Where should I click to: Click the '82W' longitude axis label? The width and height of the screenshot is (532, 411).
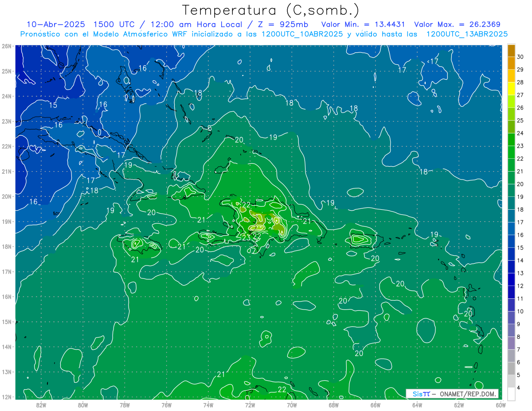[x=41, y=405]
